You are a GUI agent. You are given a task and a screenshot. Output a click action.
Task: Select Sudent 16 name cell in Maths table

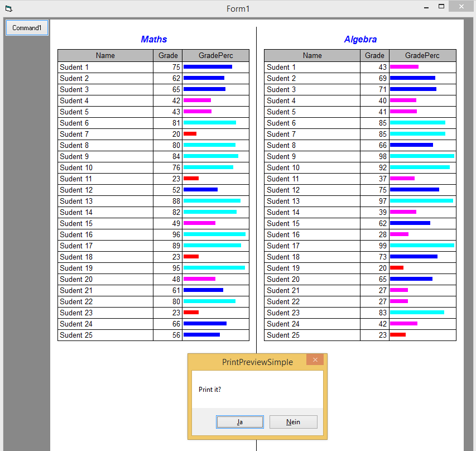coord(76,234)
